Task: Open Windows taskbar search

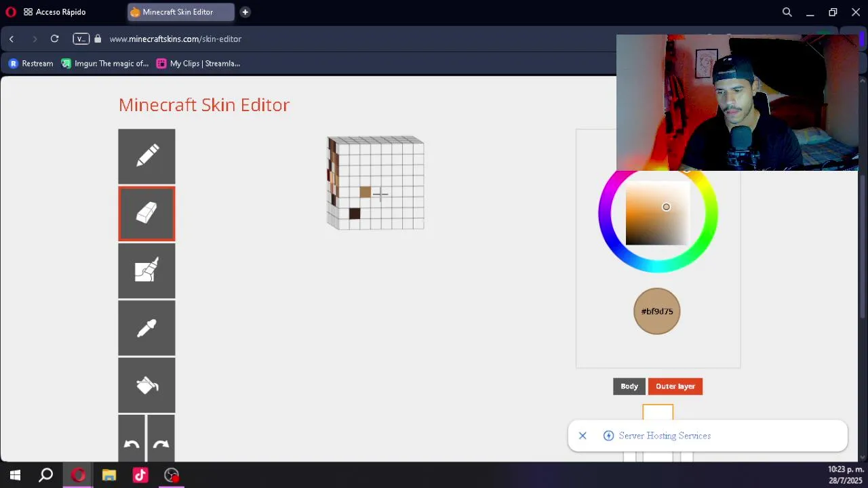Action: [x=45, y=475]
